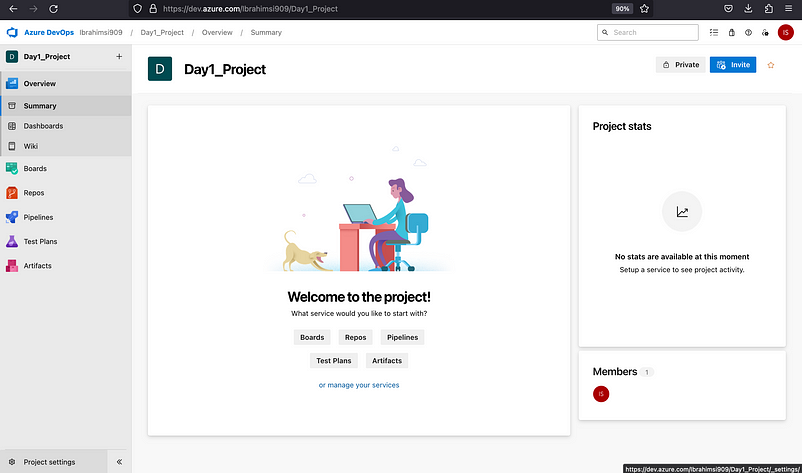Open Artifacts in the sidebar
The image size is (802, 473).
pyautogui.click(x=65, y=266)
